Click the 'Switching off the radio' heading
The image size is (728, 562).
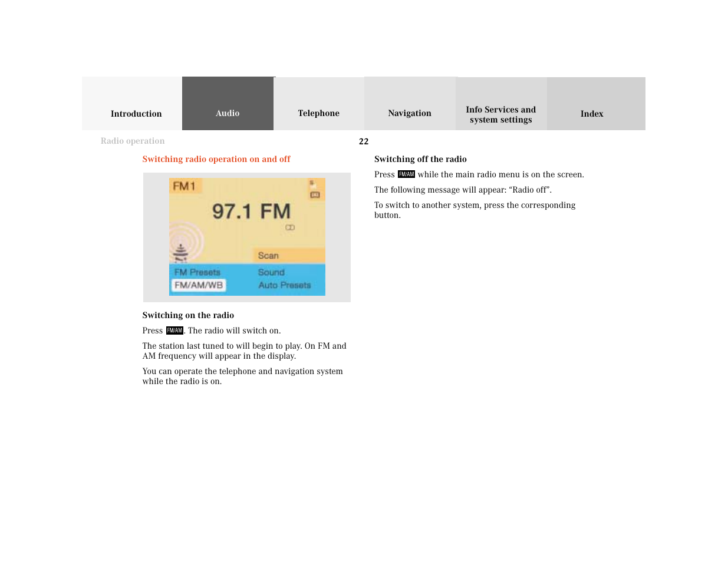[x=420, y=159]
